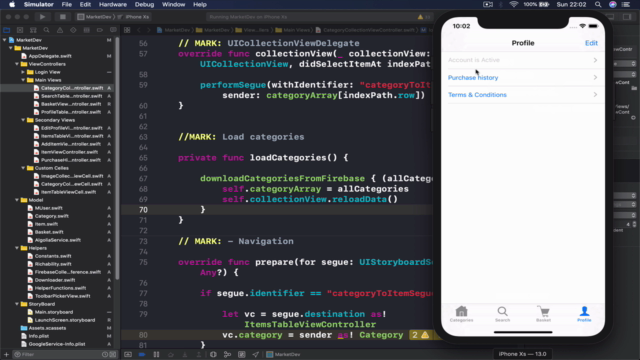The height and width of the screenshot is (360, 640).
Task: Collapse the MarketDev project root
Action: point(5,40)
